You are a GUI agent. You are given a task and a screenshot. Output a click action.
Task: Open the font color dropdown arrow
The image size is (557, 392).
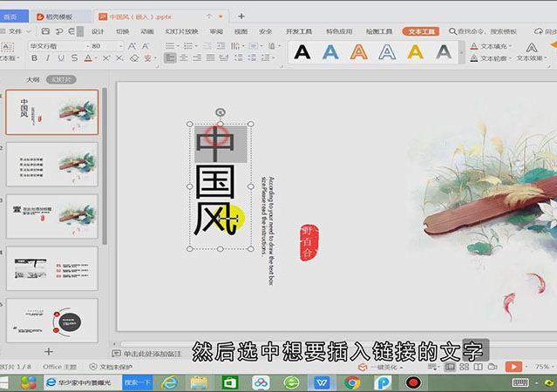point(96,58)
